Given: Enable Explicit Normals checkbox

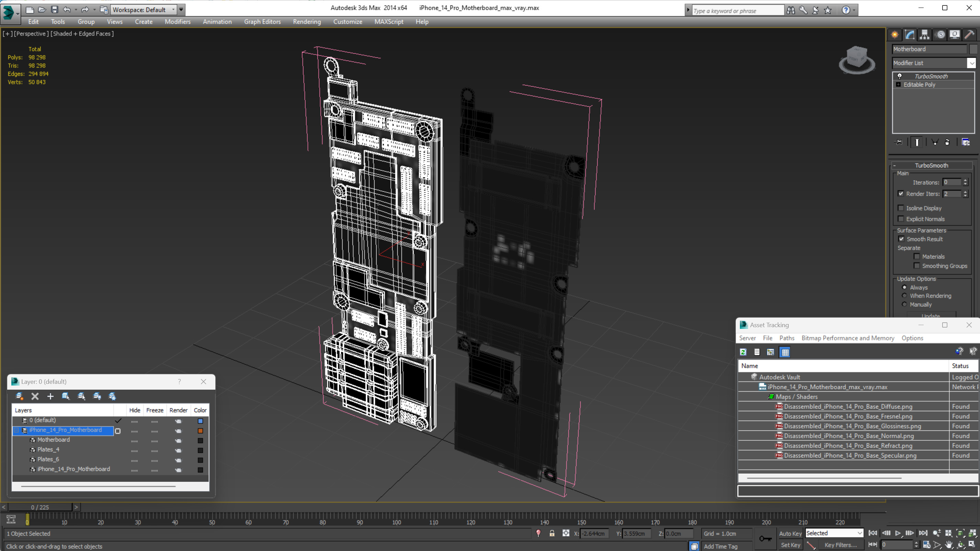Looking at the screenshot, I should pyautogui.click(x=901, y=219).
